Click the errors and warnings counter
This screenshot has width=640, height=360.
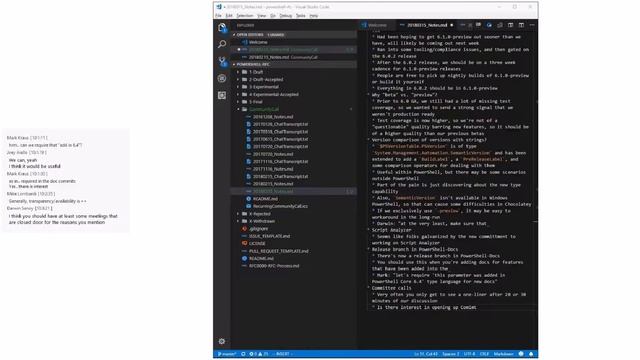(259, 354)
